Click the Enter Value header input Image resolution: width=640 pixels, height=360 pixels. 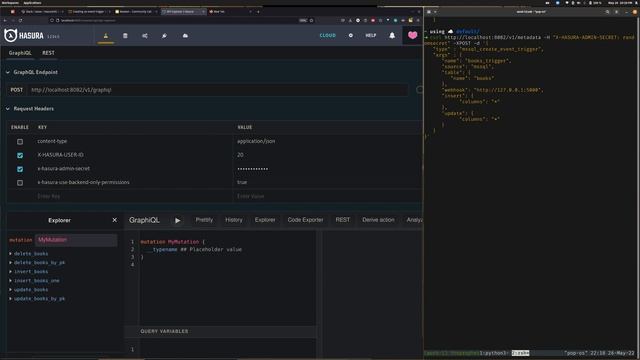pyautogui.click(x=327, y=196)
